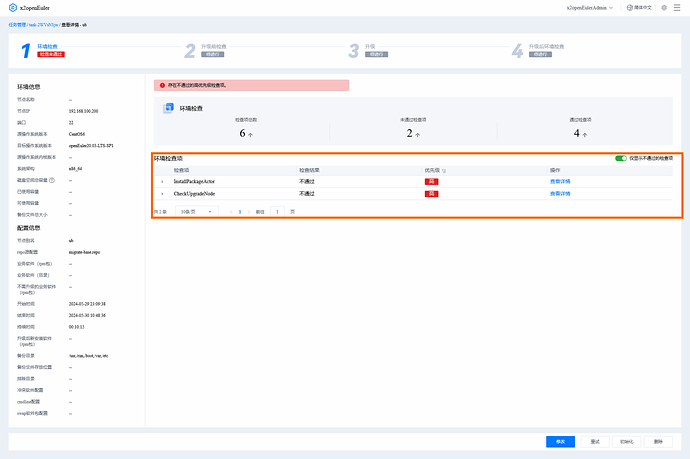Click the jump-to page number input field
The width and height of the screenshot is (690, 459).
277,212
